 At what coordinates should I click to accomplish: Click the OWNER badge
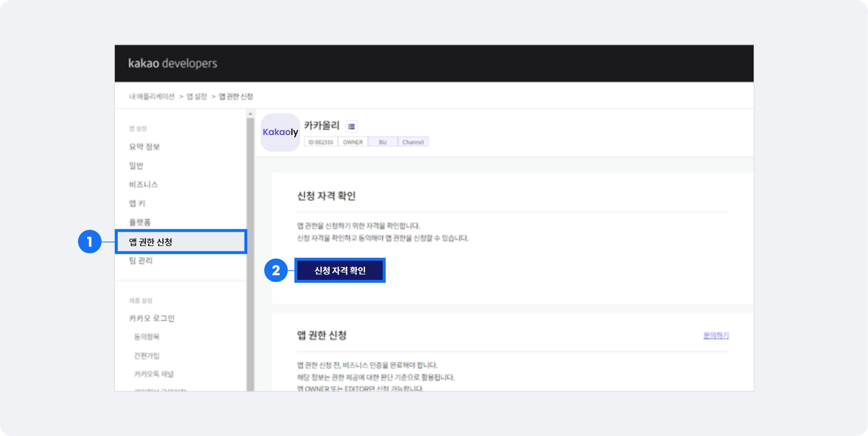[353, 142]
